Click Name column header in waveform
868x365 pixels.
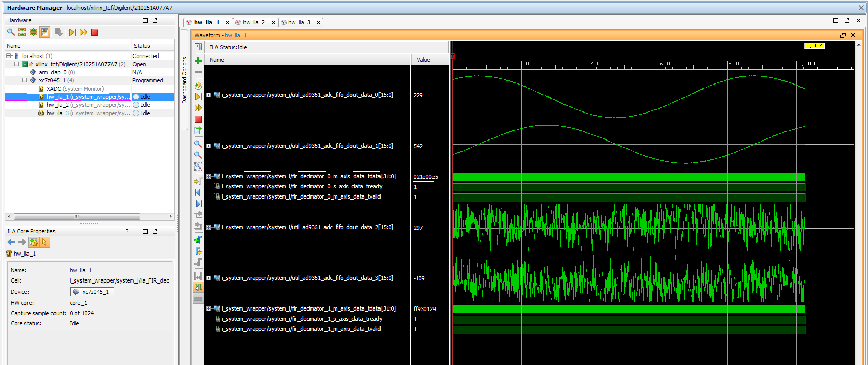(x=308, y=60)
